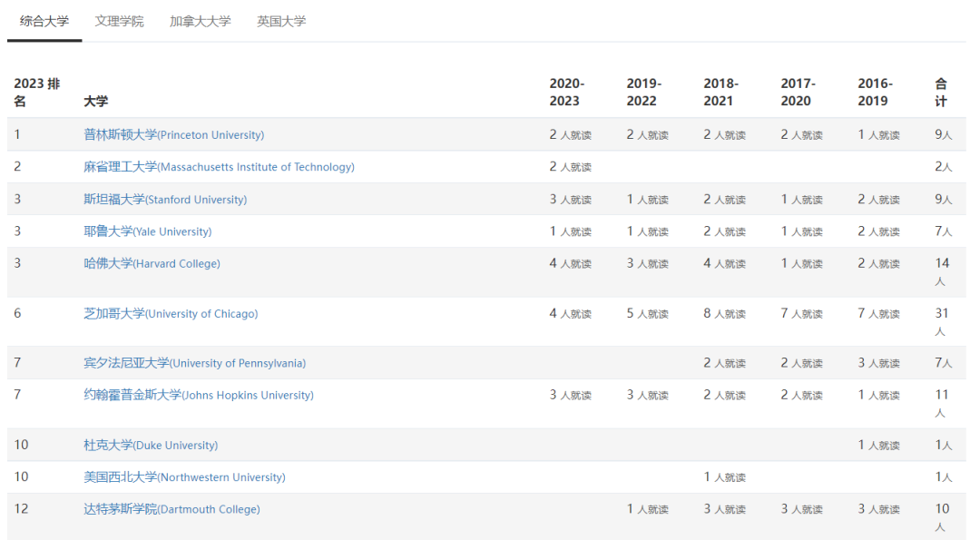
Task: Open the University of Pennsylvania link
Action: 195,362
